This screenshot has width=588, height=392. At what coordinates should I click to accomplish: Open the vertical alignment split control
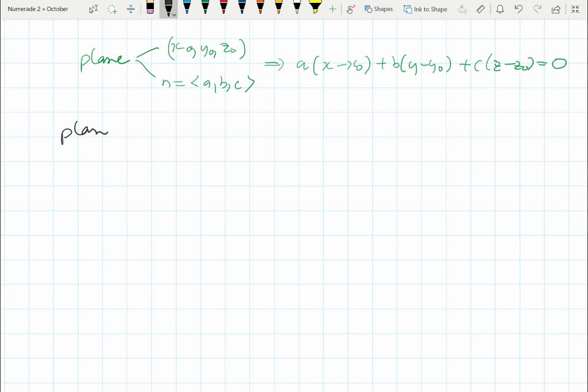point(130,9)
